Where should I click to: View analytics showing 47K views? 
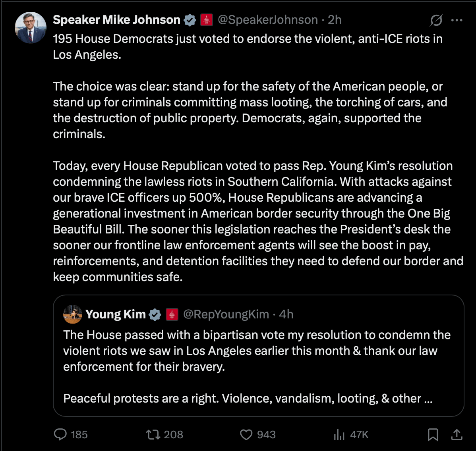point(351,434)
